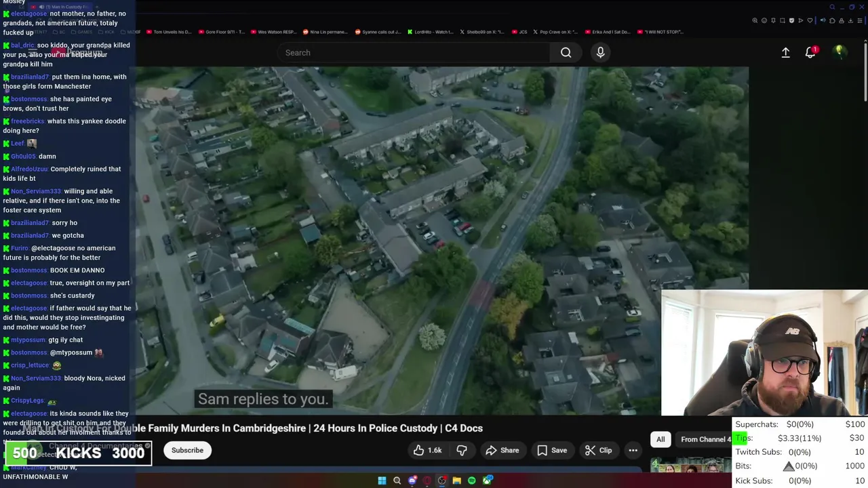Open 'LordHito - Watch t...' Kick bookmark
Image resolution: width=868 pixels, height=488 pixels.
point(431,32)
